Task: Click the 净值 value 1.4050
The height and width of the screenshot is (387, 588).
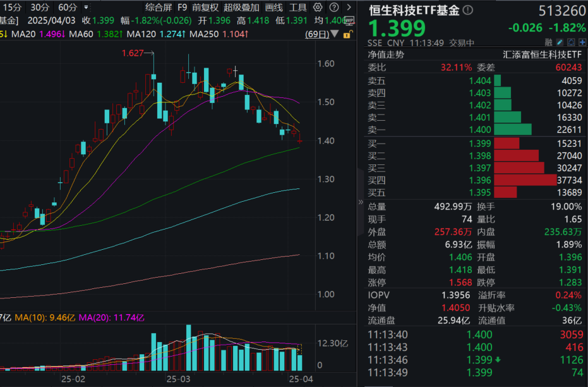Action: click(x=455, y=308)
